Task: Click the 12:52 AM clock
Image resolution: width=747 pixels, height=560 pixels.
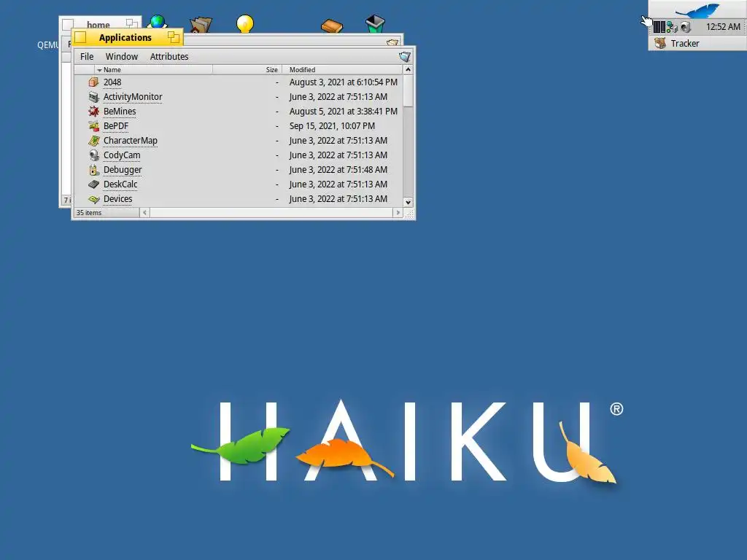Action: pyautogui.click(x=723, y=27)
